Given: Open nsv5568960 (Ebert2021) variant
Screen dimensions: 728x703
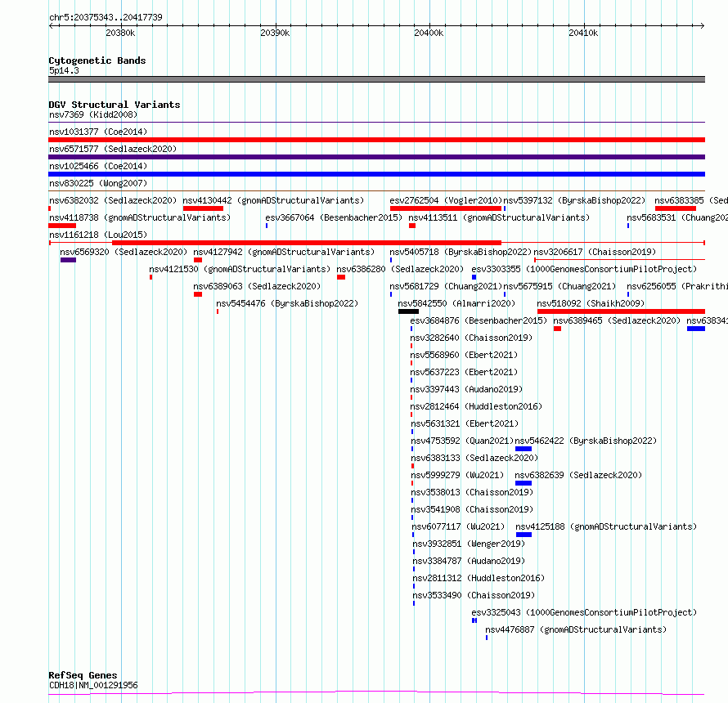Looking at the screenshot, I should [464, 355].
